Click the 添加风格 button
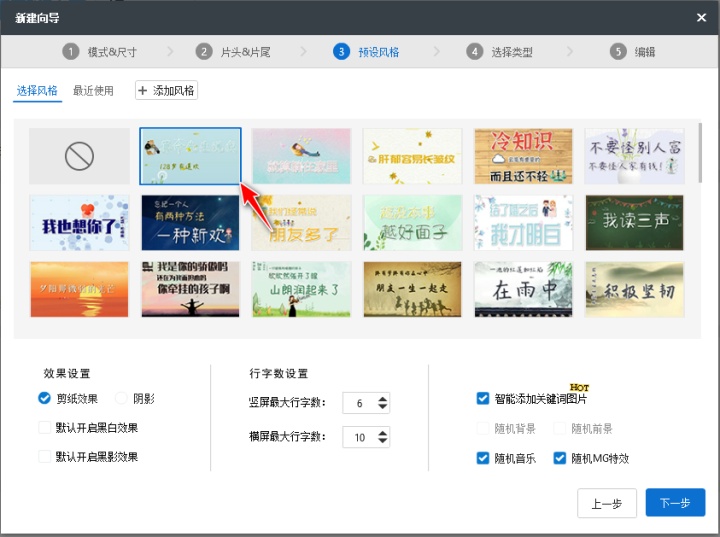 coord(166,90)
